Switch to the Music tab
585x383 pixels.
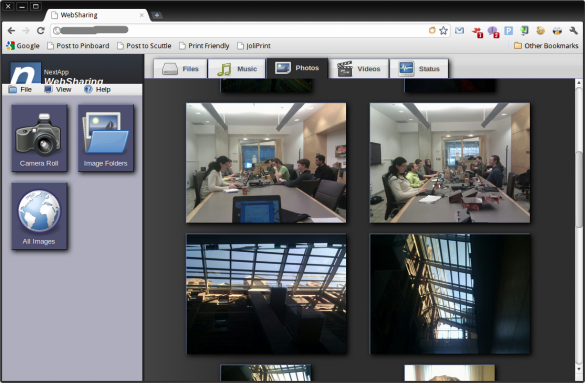237,69
